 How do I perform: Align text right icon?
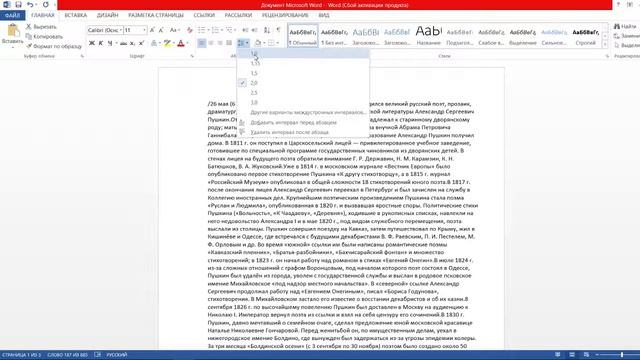click(220, 43)
